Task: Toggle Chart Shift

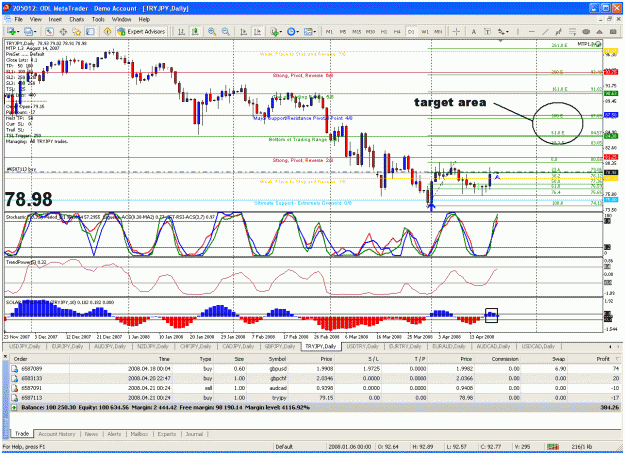Action: point(257,32)
